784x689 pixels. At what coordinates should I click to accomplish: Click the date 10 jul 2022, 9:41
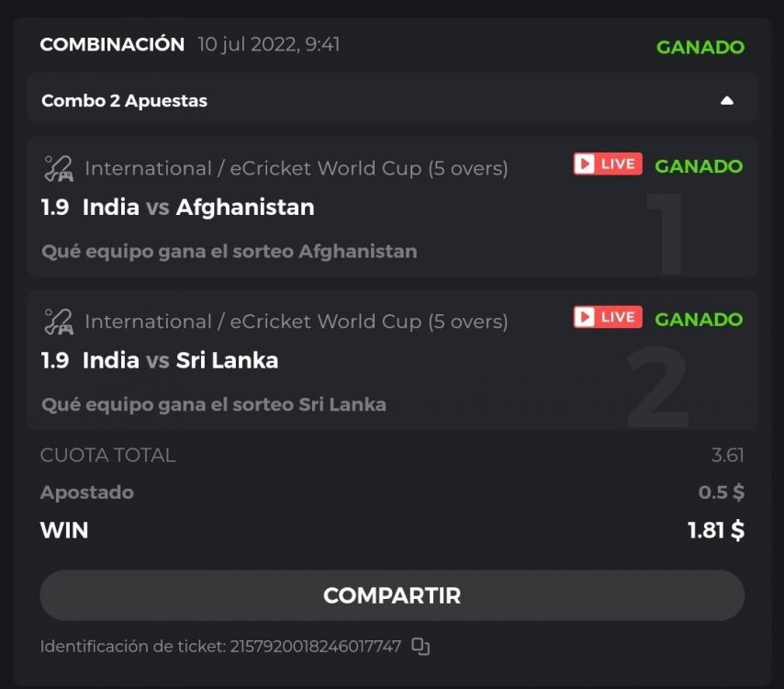pos(269,44)
